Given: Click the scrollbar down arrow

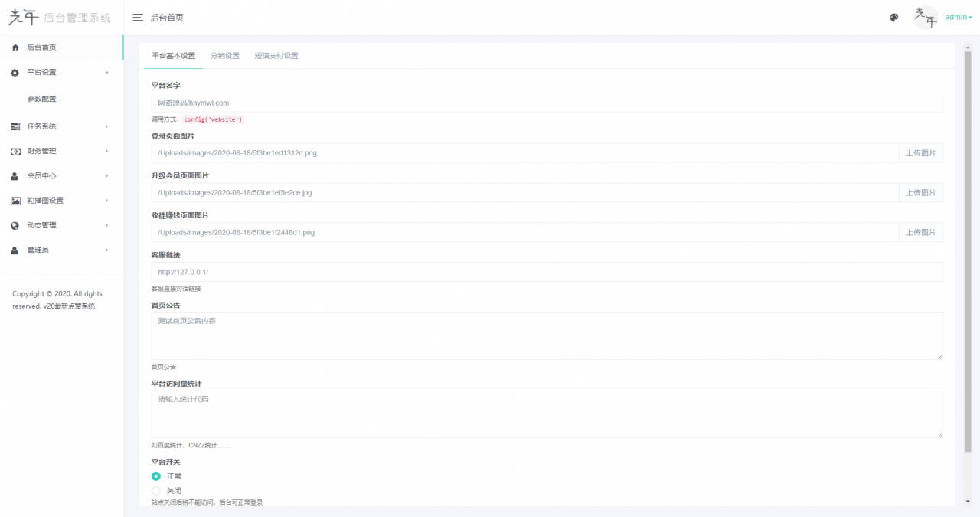Looking at the screenshot, I should coord(968,502).
